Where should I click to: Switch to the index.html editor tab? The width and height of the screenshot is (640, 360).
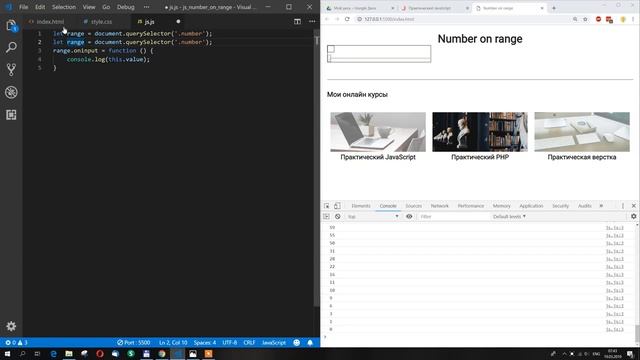click(50, 22)
